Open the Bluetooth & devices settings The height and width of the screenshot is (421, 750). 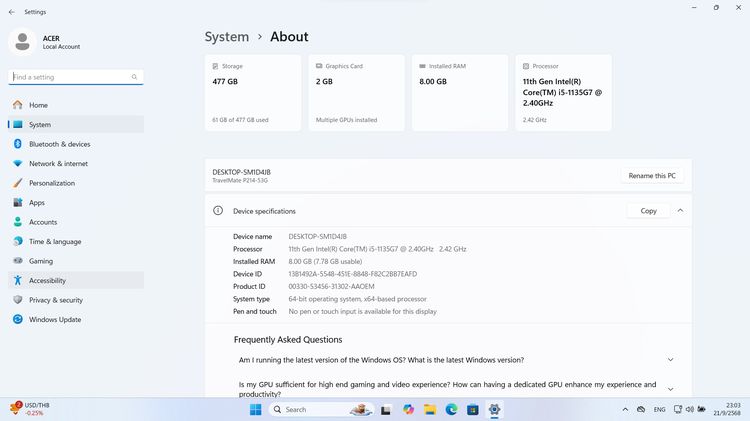click(59, 144)
